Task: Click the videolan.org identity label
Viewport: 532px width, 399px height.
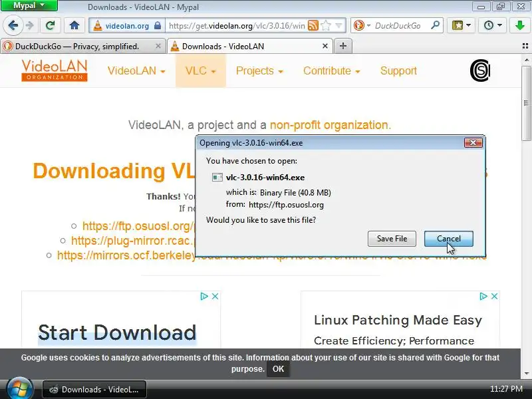Action: point(127,26)
